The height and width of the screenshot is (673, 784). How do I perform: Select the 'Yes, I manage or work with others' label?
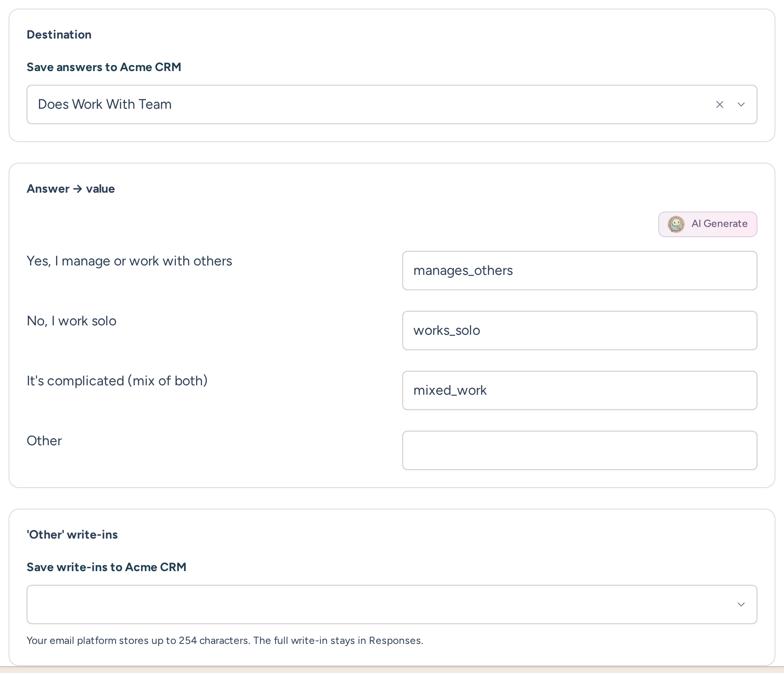129,261
